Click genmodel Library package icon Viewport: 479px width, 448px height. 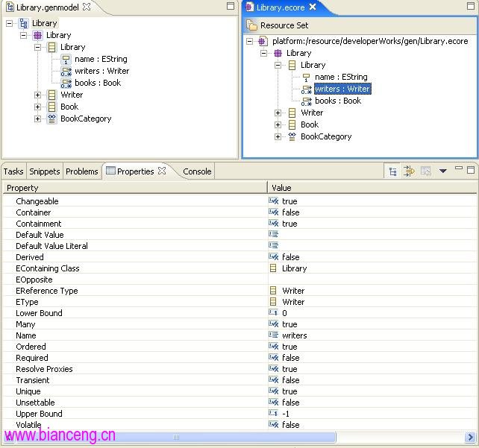coord(38,35)
